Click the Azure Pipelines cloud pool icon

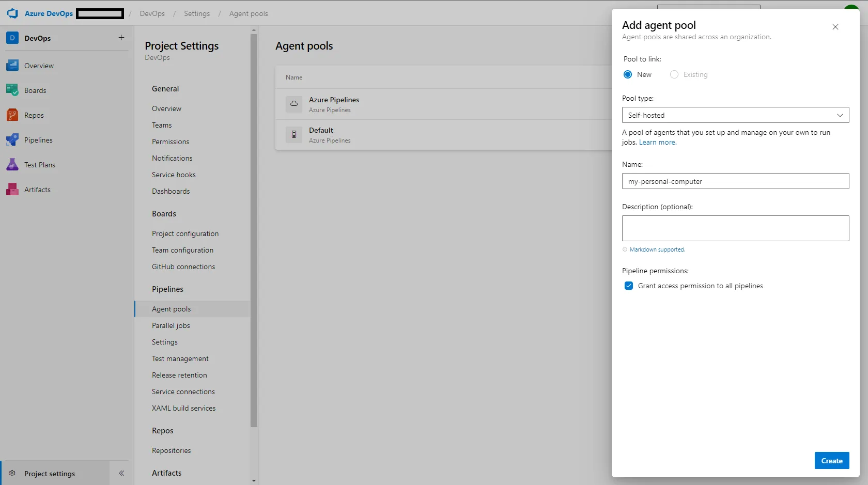click(x=294, y=104)
